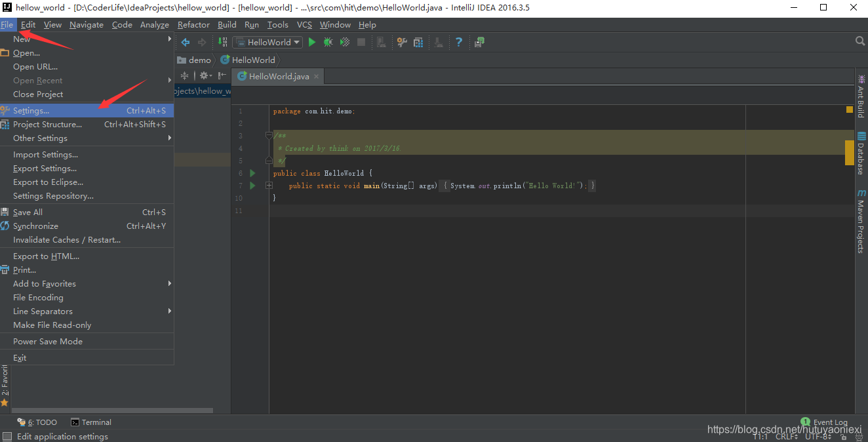The width and height of the screenshot is (868, 442).
Task: Click the rightmost toolbar chip-and-disk icon
Action: point(480,42)
